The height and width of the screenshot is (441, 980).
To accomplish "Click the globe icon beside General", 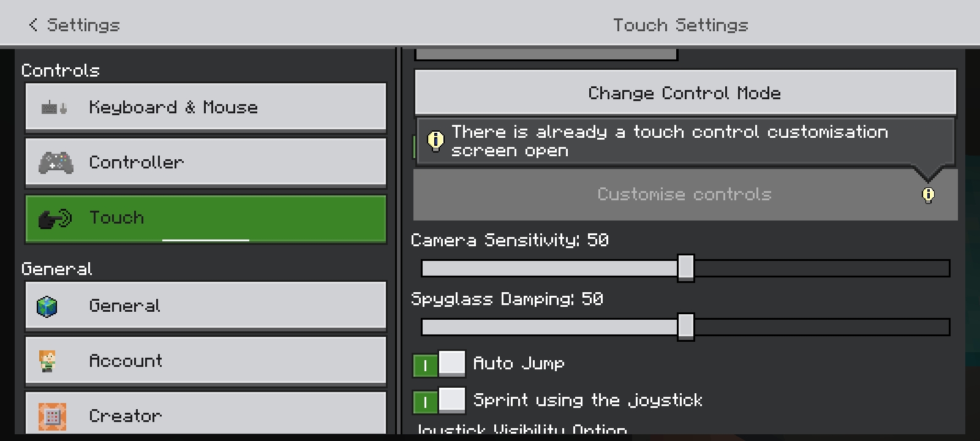I will [47, 306].
